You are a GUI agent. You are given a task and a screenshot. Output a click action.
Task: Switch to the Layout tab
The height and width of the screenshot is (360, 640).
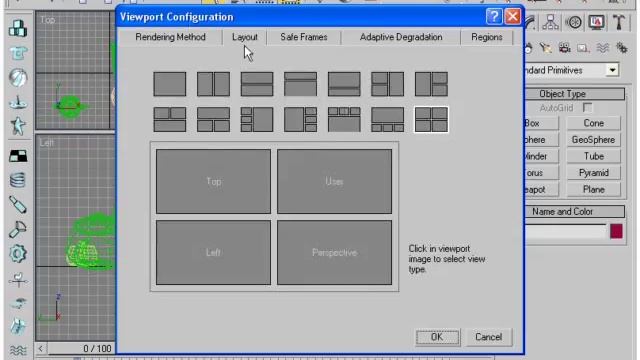[245, 37]
